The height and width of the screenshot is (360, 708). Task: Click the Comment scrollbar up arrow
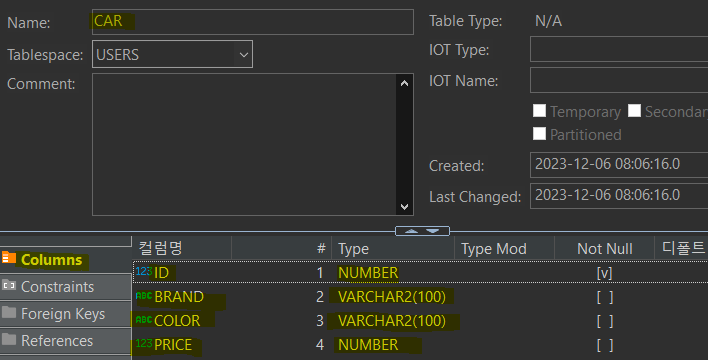click(404, 83)
